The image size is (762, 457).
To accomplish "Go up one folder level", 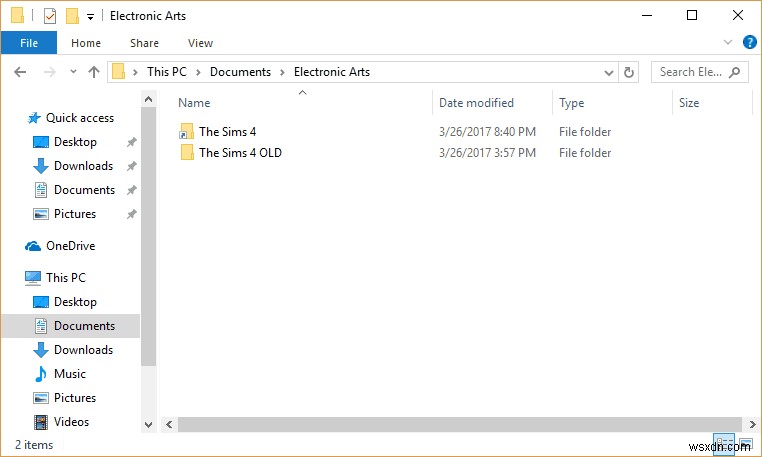I will (x=94, y=72).
